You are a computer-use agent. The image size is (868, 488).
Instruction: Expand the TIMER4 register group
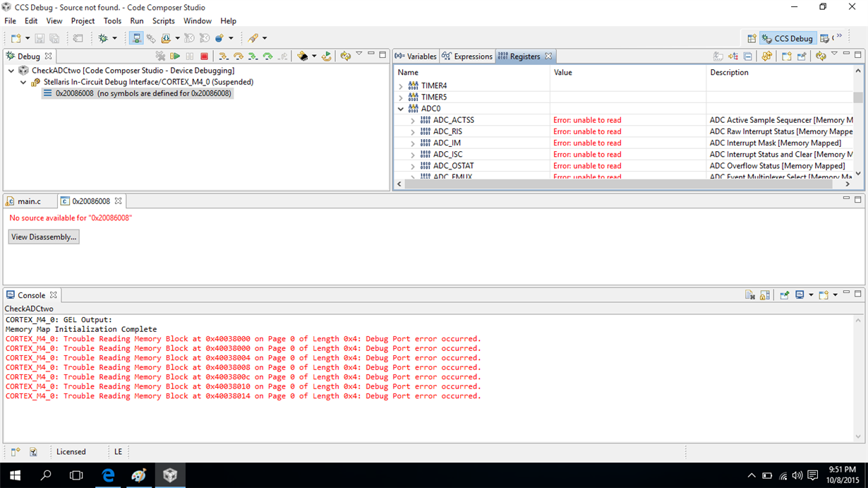(x=401, y=86)
